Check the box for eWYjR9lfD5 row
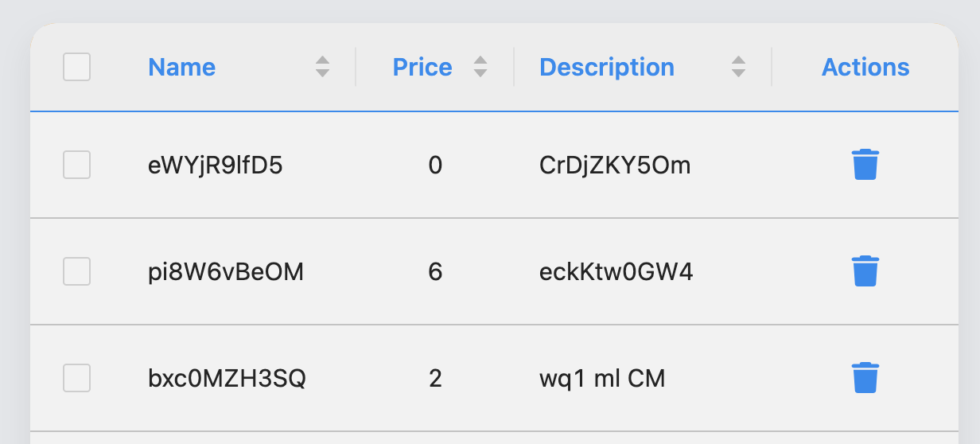980x444 pixels. [76, 165]
